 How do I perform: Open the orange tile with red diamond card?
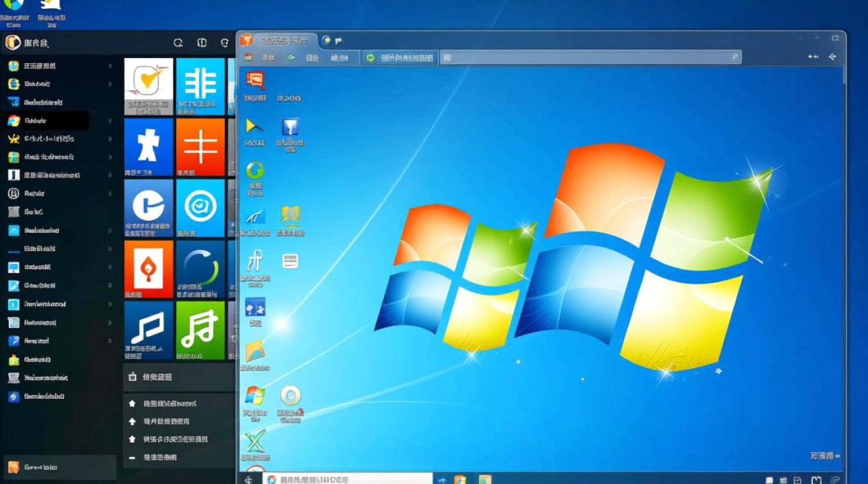tap(149, 269)
